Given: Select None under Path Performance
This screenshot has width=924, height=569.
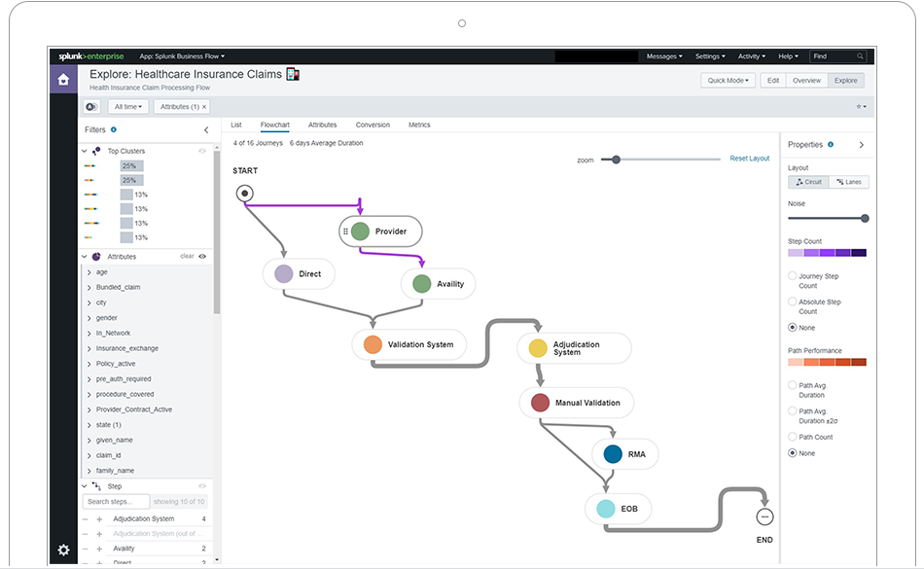Looking at the screenshot, I should (792, 453).
